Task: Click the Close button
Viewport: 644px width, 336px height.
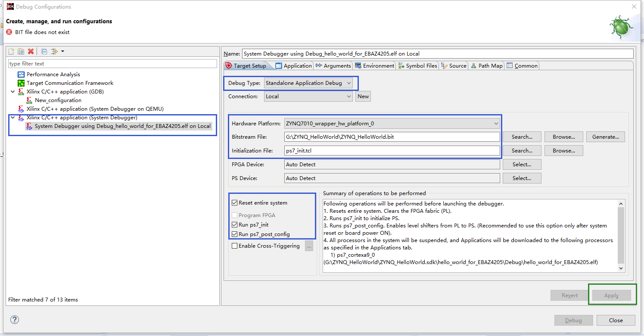Action: pos(616,320)
